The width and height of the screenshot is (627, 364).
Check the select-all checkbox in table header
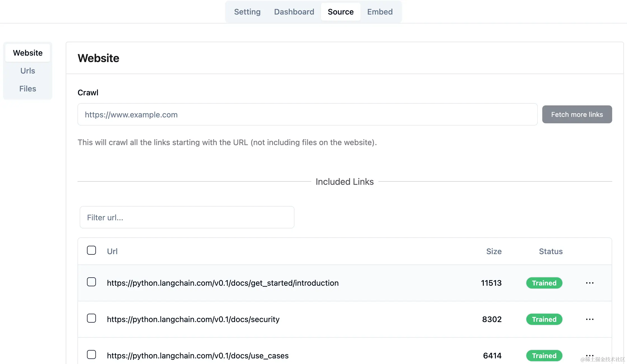pyautogui.click(x=91, y=250)
